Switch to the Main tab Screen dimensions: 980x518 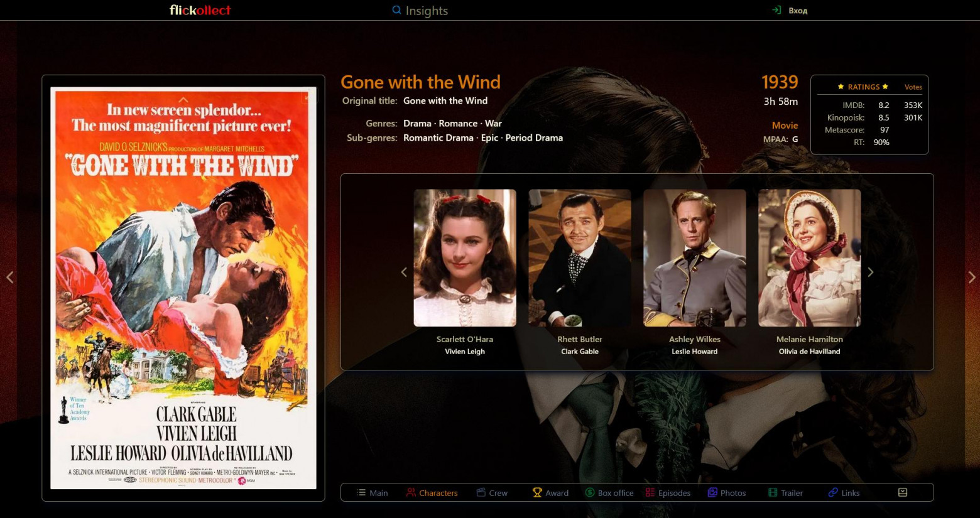[x=372, y=493]
